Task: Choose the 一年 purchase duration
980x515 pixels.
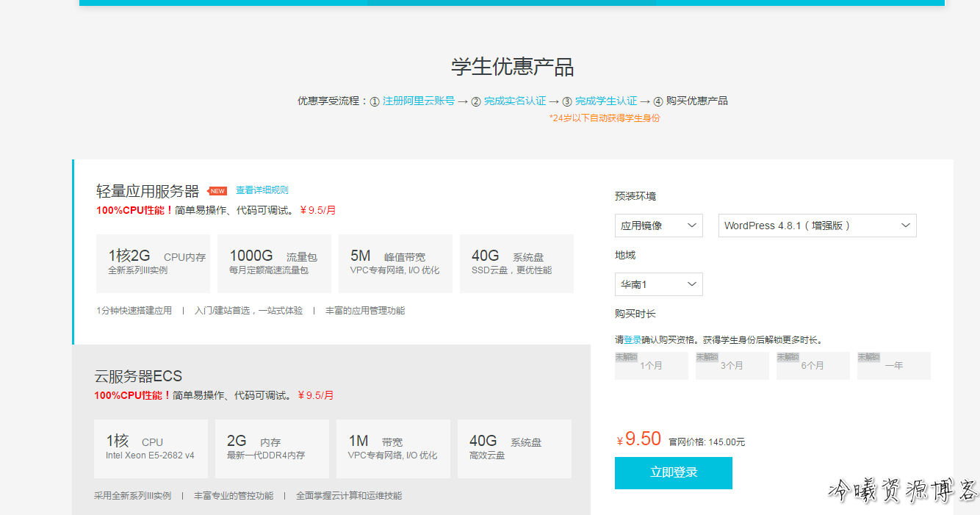Action: pyautogui.click(x=894, y=366)
